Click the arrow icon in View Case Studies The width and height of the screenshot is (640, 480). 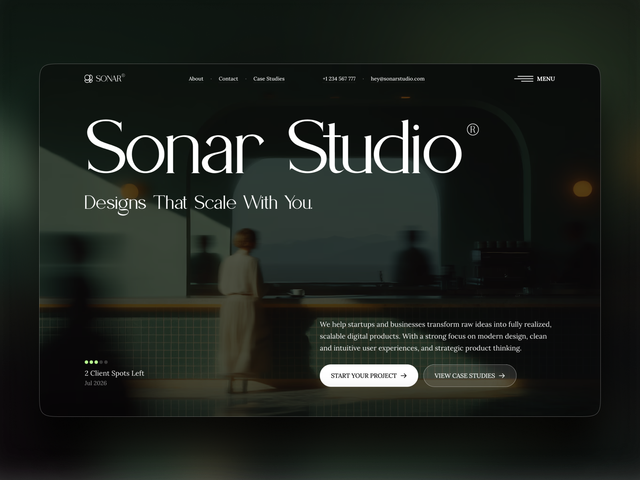[502, 376]
